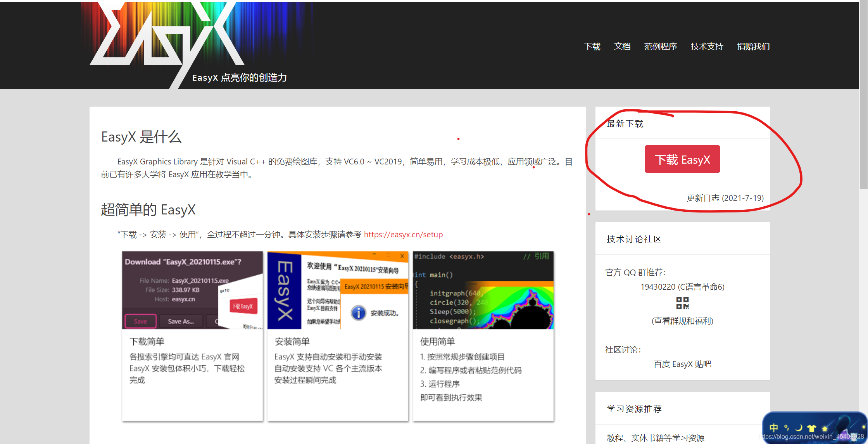Click the 超简单的 EasyX heading
Image resolution: width=868 pixels, height=444 pixels.
[148, 210]
